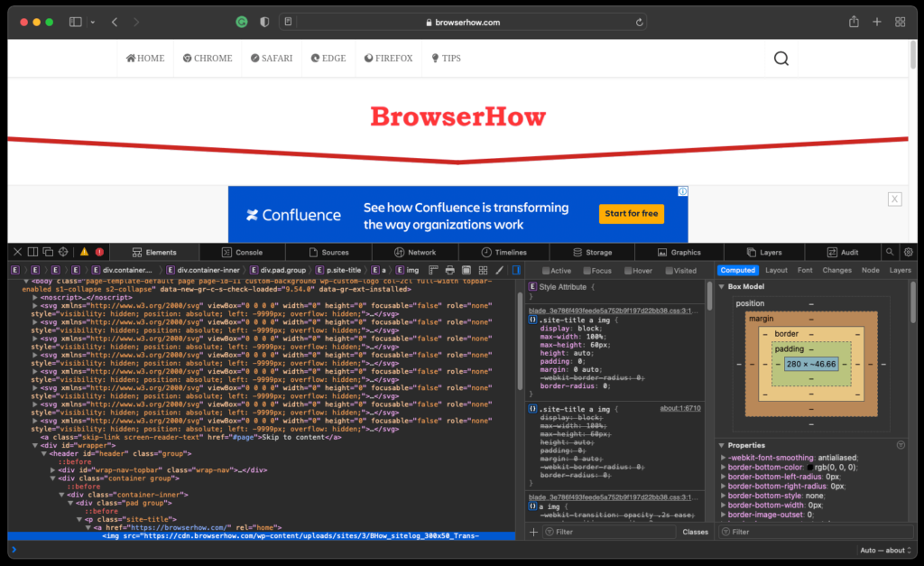Expand the border-bottom-style property
Screen dimensions: 924x566
click(723, 496)
